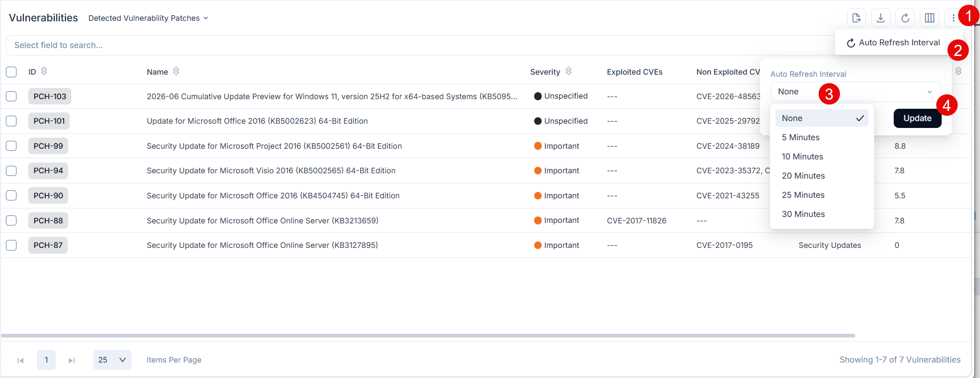Open the 25 items per page dropdown
Image resolution: width=980 pixels, height=378 pixels.
(x=112, y=360)
